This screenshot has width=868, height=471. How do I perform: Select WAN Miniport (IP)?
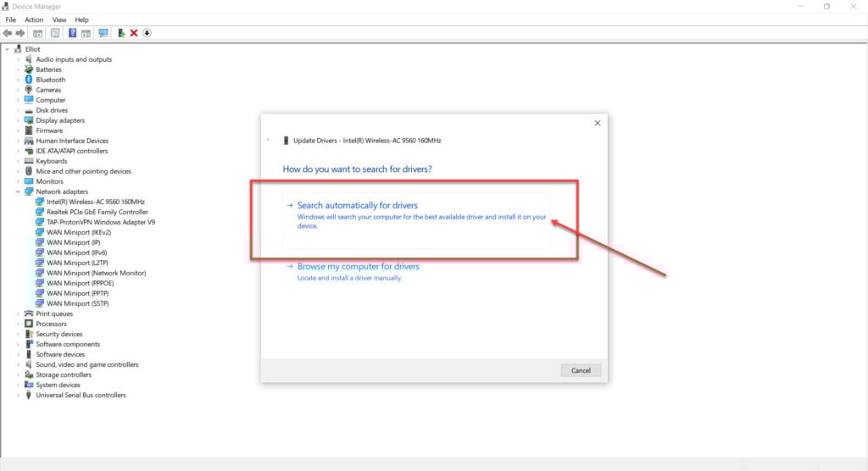pyautogui.click(x=74, y=242)
